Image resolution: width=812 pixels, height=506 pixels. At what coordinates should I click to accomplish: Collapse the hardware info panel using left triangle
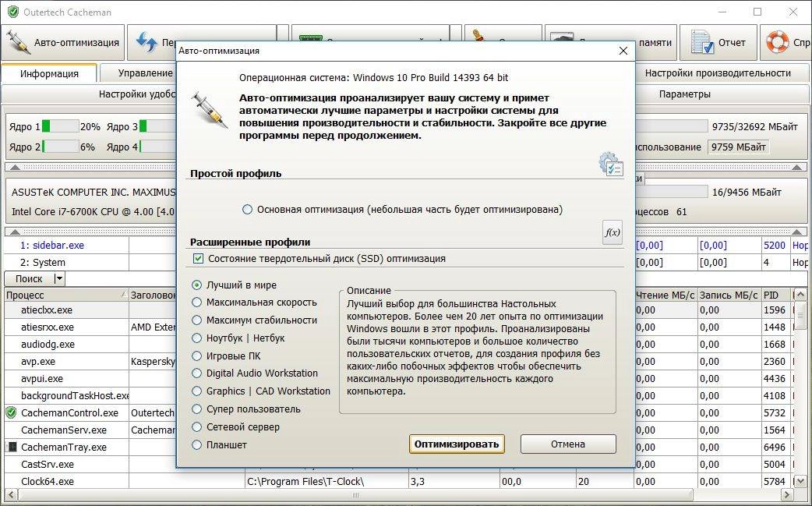15,232
